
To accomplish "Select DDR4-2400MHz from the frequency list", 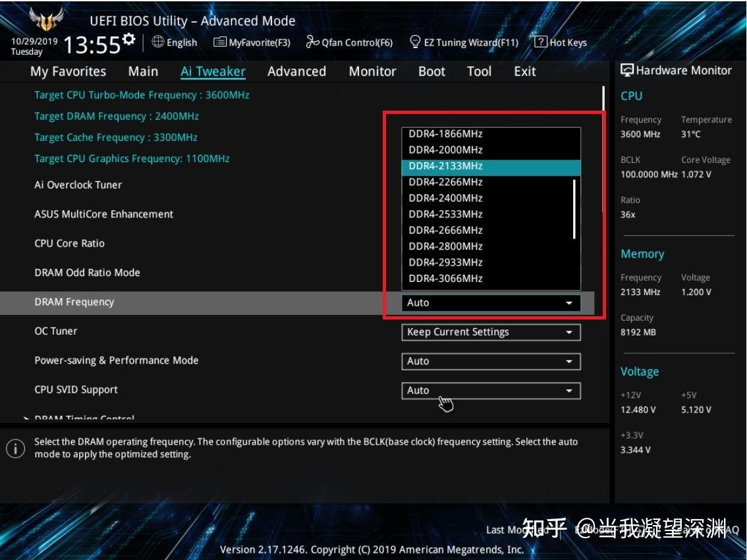I will pyautogui.click(x=445, y=198).
